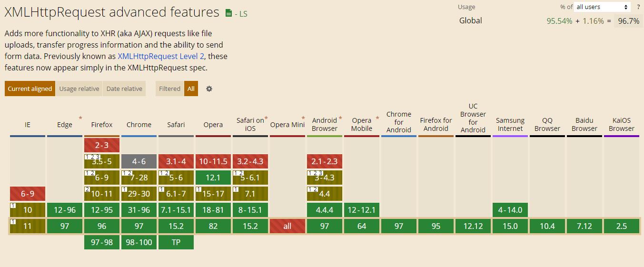Click the LS spec document icon
Screen dimensions: 644x267
coord(229,13)
